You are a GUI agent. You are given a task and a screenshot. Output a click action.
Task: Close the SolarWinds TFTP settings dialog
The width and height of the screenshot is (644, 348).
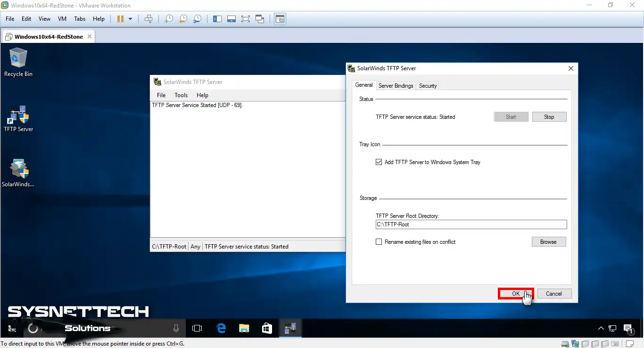[x=571, y=68]
